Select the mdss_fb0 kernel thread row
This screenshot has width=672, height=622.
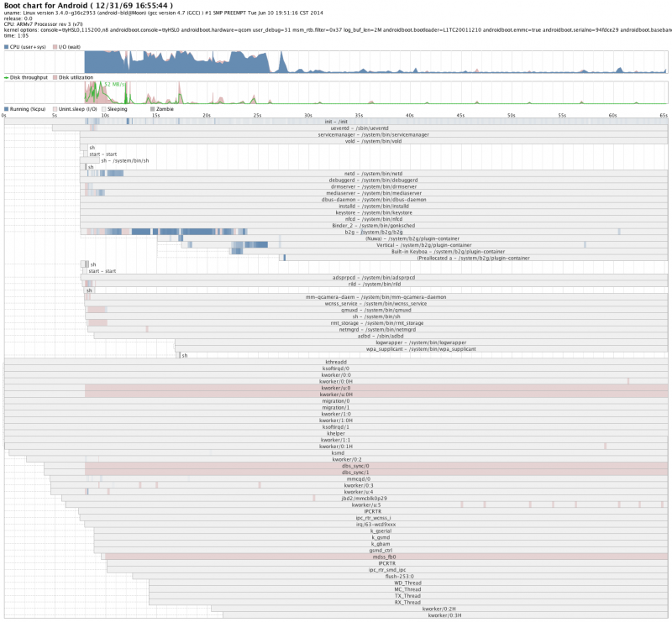[385, 557]
